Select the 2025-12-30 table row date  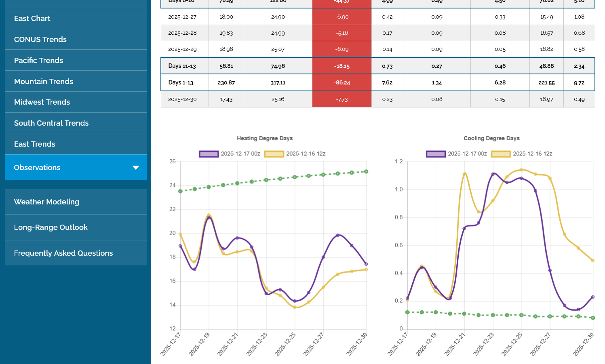(182, 99)
